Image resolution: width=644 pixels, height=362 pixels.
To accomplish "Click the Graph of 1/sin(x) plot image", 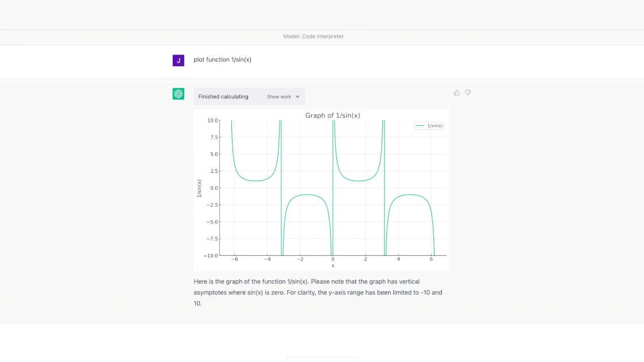I will (x=321, y=190).
